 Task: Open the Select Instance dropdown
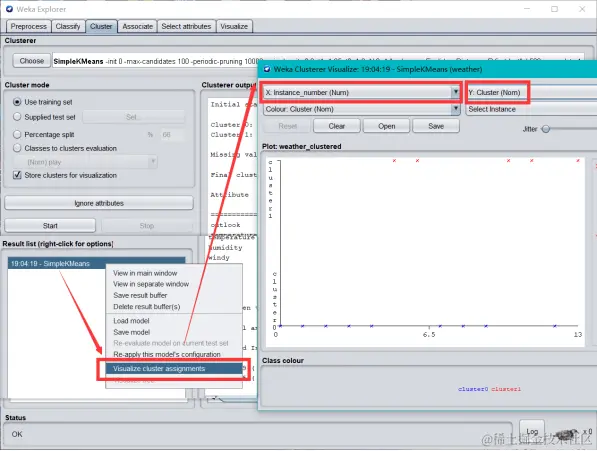coord(532,109)
